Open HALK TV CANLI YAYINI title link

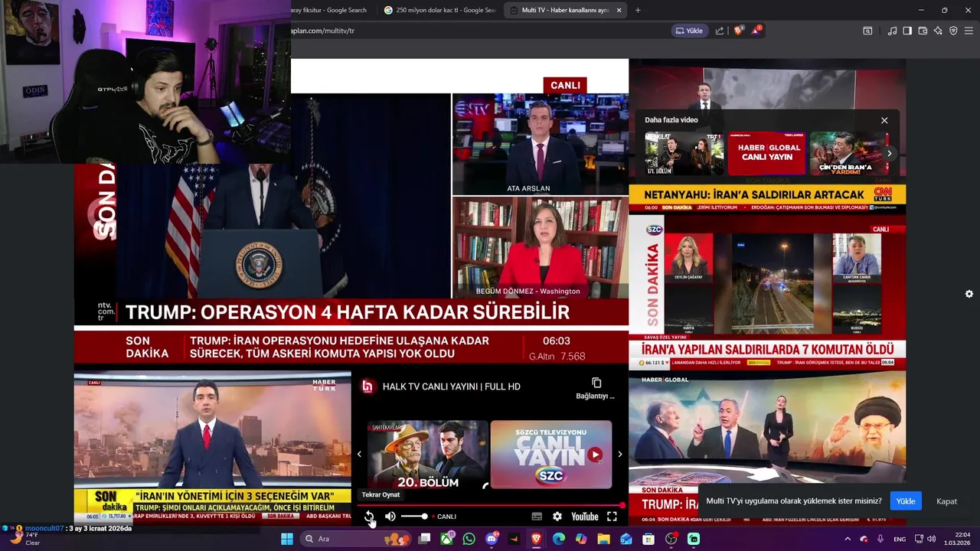pos(451,386)
